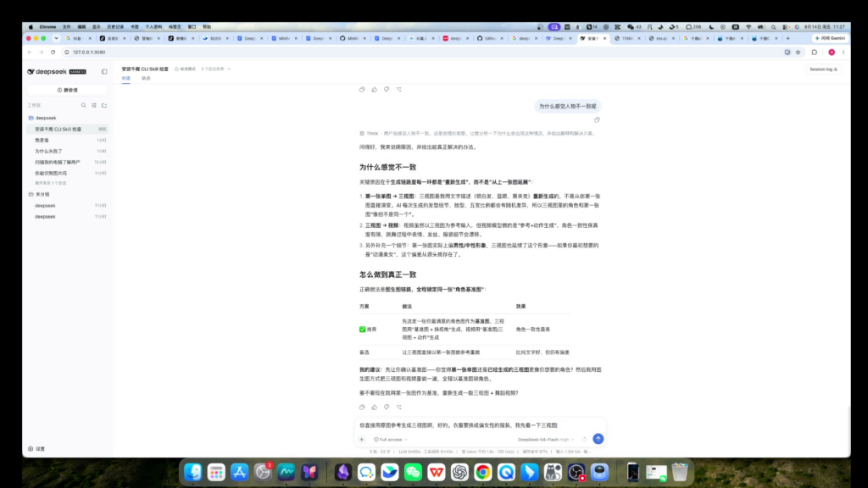Copy the last reply using its copy icon

(362, 407)
